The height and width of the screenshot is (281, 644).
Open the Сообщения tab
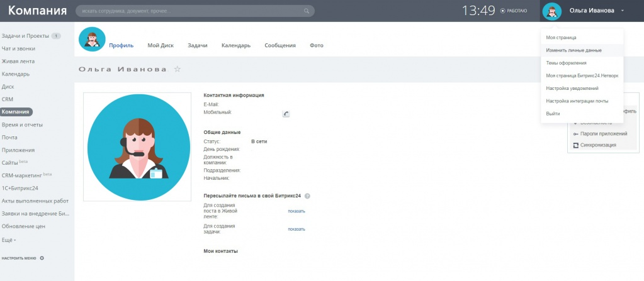(280, 45)
